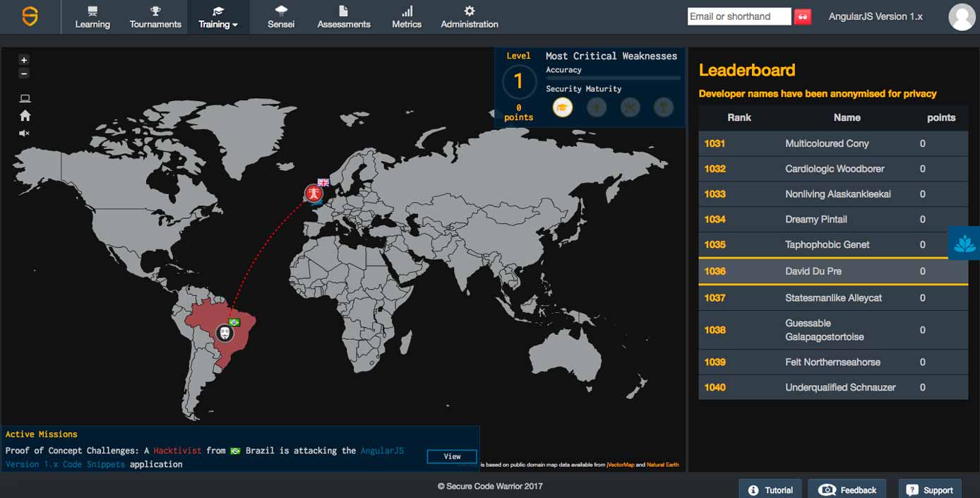Open the AngularJS Version 1.x Code Snippets link
The width and height of the screenshot is (980, 498).
pos(205,458)
